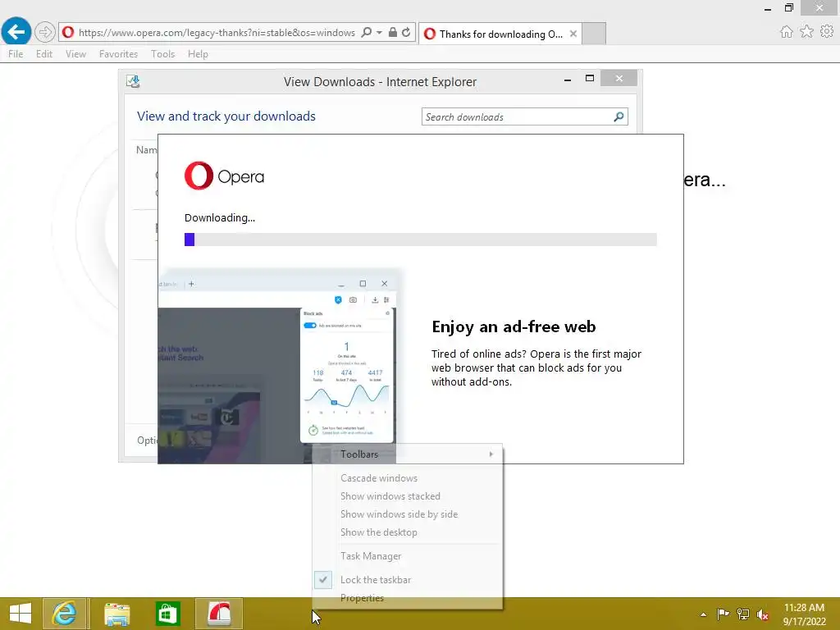Close the View Downloads window

[619, 78]
